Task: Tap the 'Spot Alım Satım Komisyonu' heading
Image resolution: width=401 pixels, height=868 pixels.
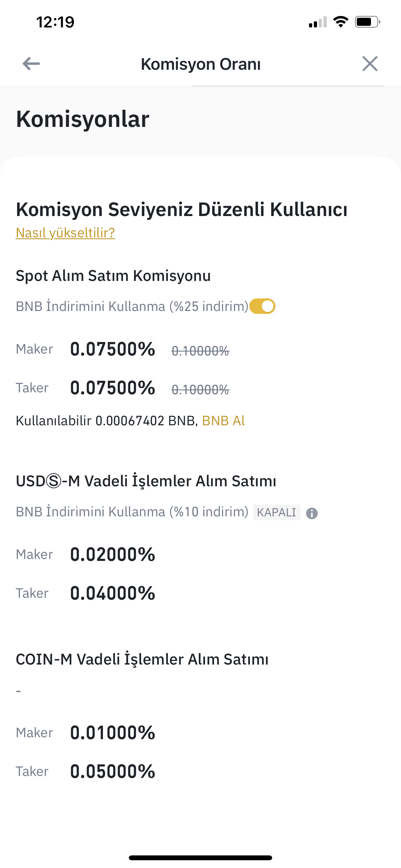Action: point(113,276)
